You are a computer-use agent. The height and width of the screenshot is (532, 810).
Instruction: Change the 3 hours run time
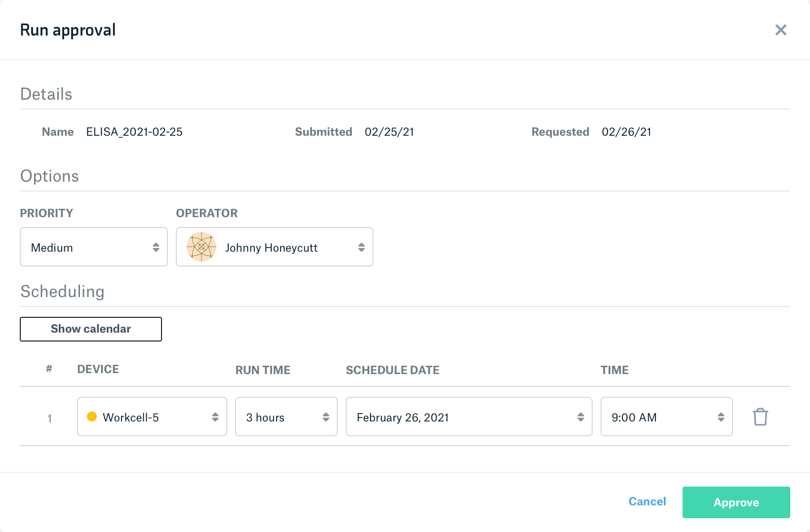[286, 417]
